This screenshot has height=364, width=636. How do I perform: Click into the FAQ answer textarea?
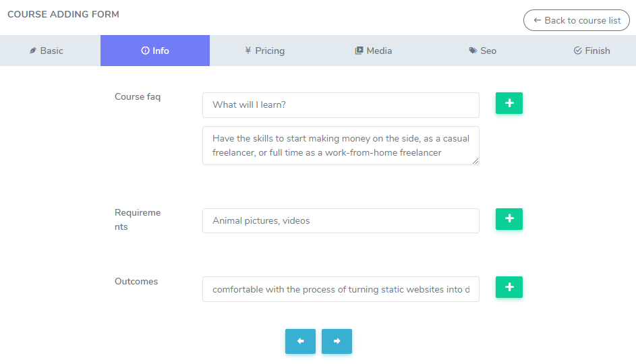[x=341, y=146]
